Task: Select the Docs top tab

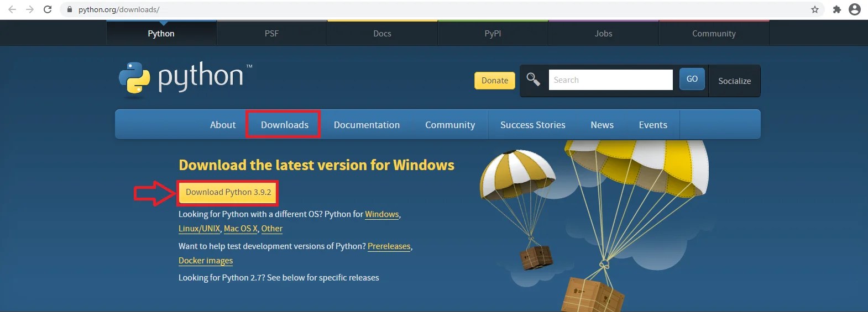Action: (382, 33)
